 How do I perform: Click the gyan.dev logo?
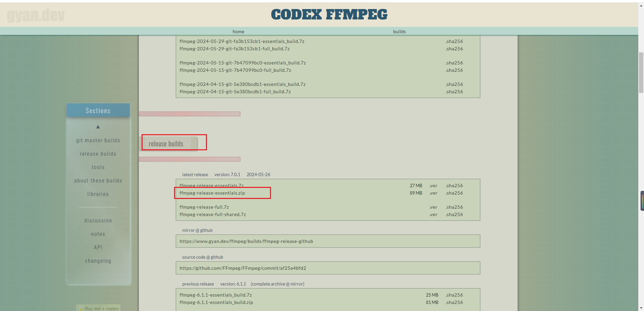[35, 14]
